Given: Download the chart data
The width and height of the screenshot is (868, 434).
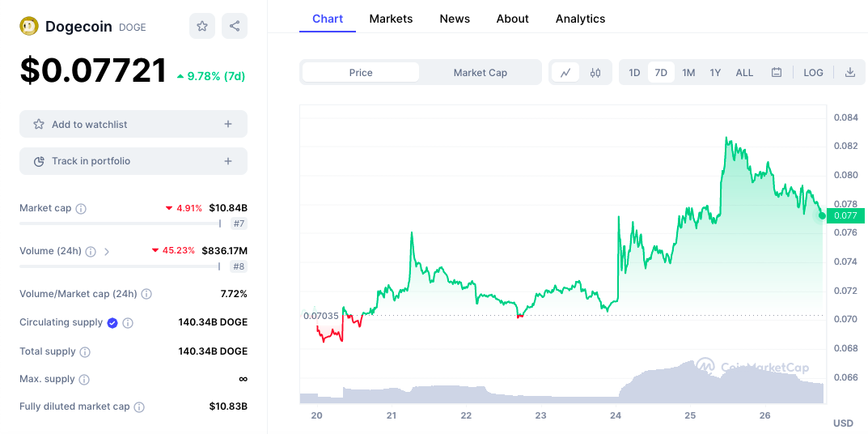Looking at the screenshot, I should click(x=850, y=73).
